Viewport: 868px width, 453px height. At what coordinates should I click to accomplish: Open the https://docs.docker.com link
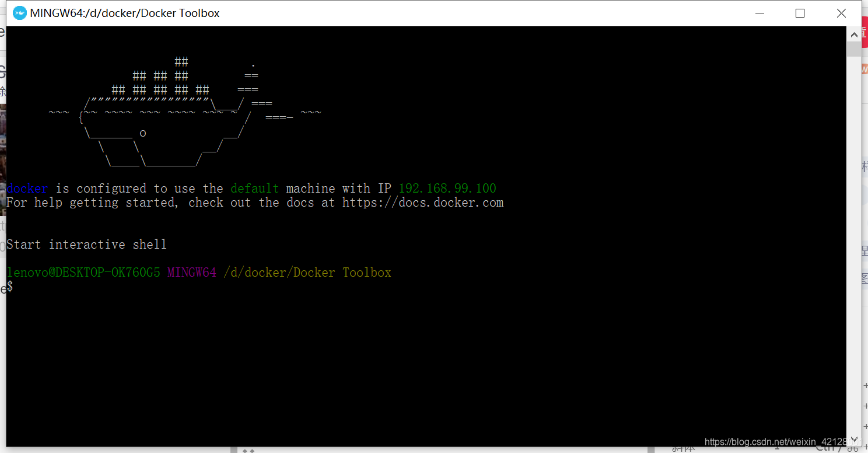point(423,203)
